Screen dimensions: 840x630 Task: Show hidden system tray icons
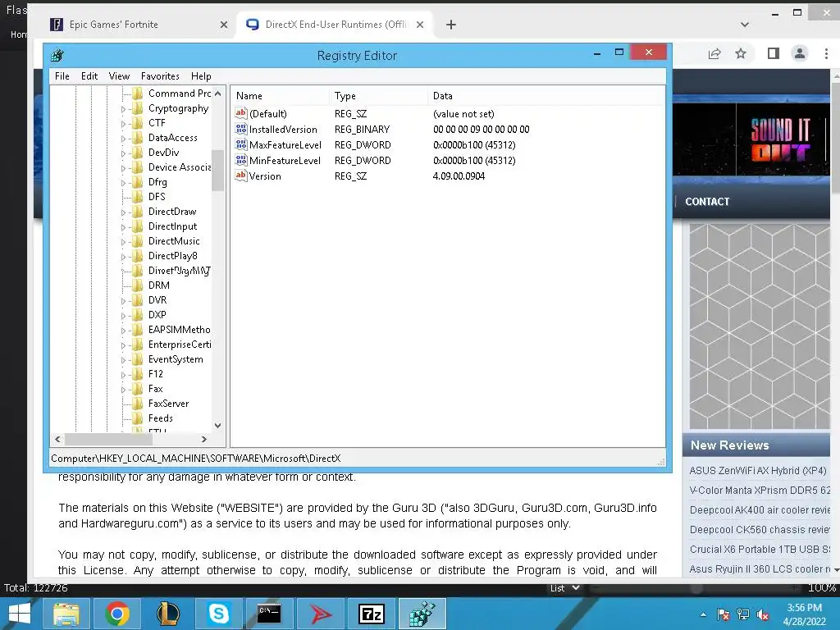tap(703, 615)
